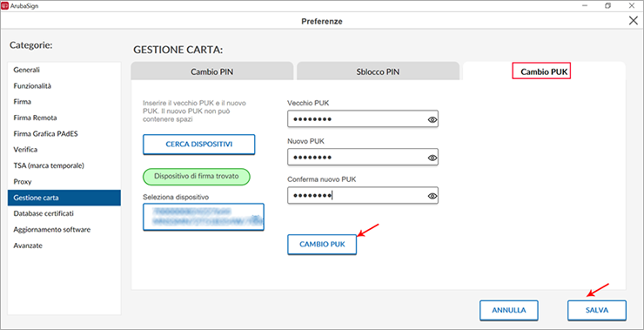Viewport: 644px width, 330px height.
Task: Select the Cambio PUK tab
Action: coord(544,71)
